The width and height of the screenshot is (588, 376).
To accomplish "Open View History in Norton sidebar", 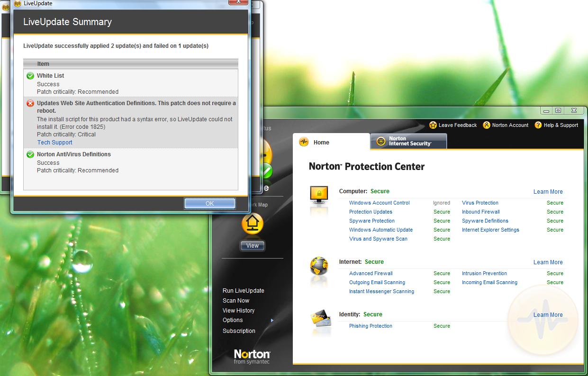I will point(239,311).
